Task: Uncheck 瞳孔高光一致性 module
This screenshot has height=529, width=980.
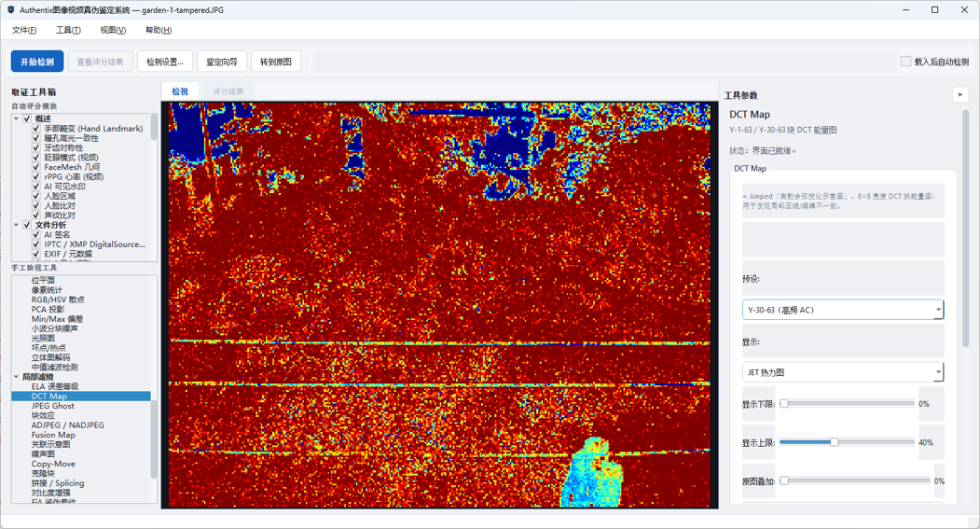Action: click(x=36, y=138)
